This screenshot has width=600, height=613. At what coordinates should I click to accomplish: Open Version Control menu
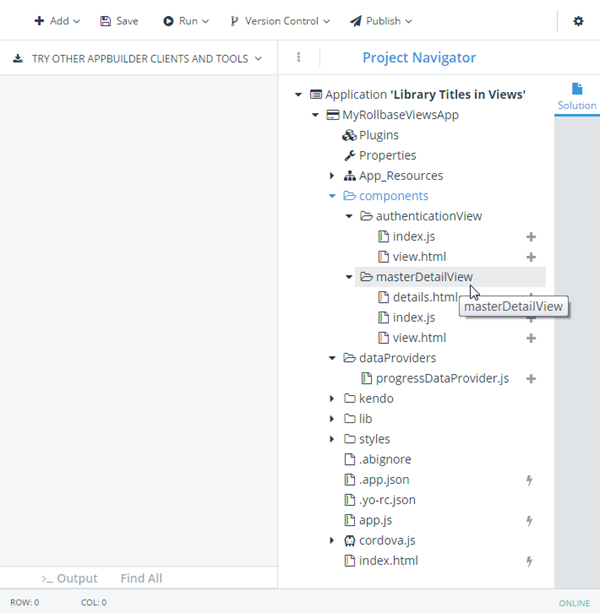pos(280,21)
